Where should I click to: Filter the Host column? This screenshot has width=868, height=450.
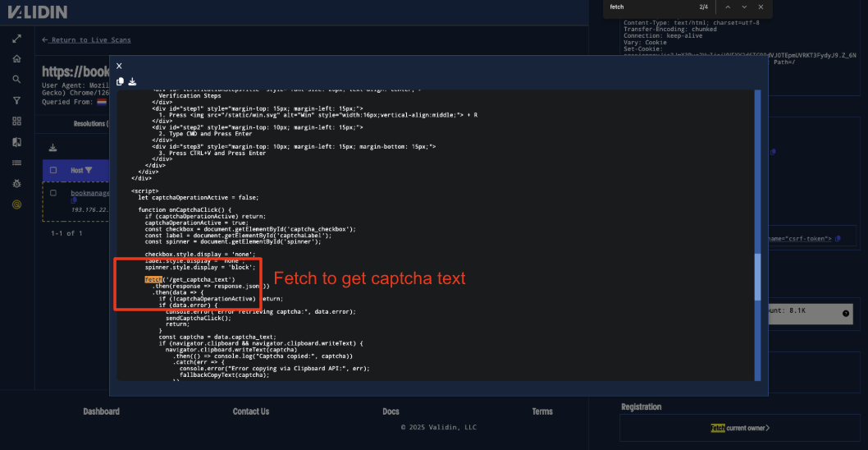pyautogui.click(x=89, y=170)
